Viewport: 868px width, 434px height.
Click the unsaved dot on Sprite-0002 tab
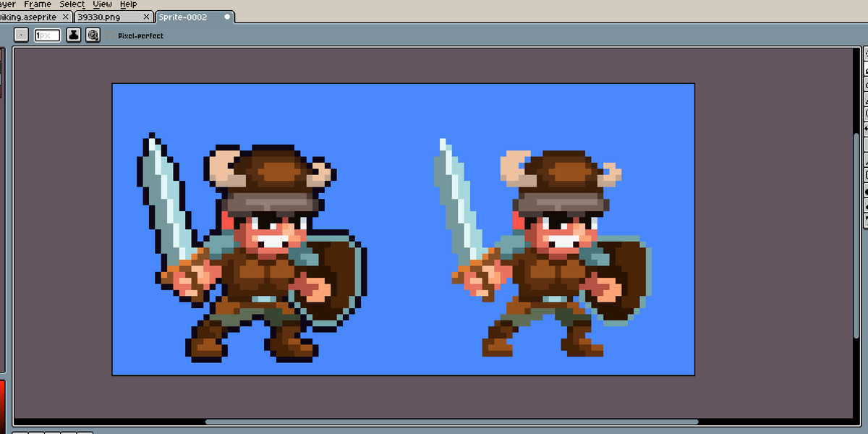[228, 17]
